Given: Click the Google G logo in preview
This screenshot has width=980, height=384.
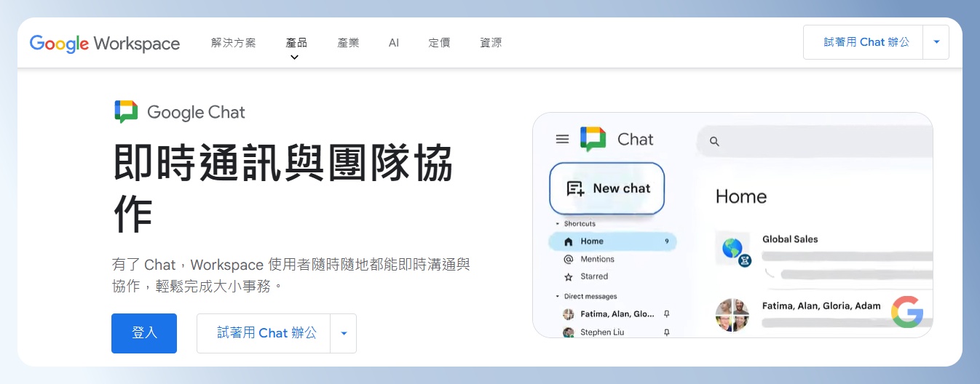Looking at the screenshot, I should point(907,311).
